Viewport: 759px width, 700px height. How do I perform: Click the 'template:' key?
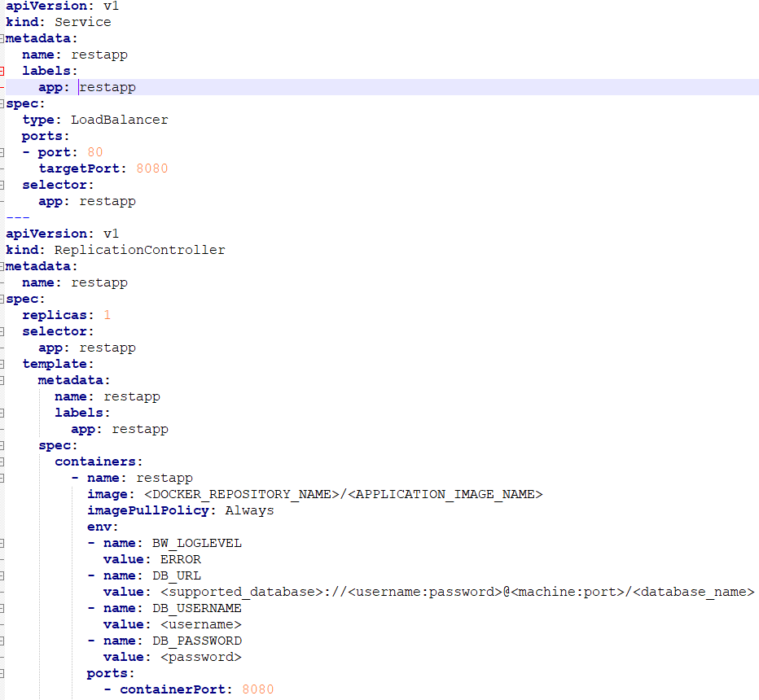(58, 365)
